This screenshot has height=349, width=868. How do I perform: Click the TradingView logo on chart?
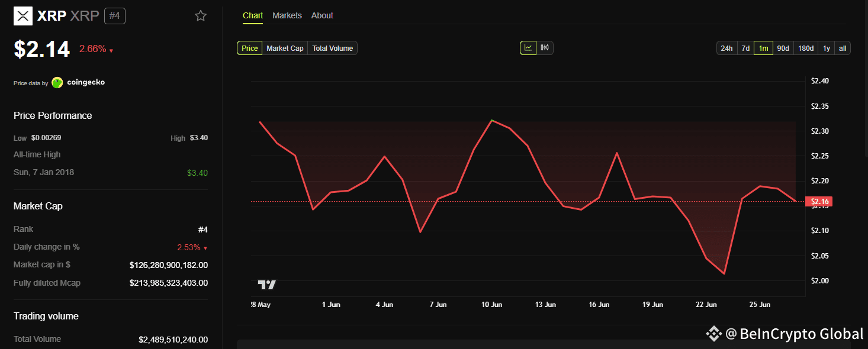(267, 285)
